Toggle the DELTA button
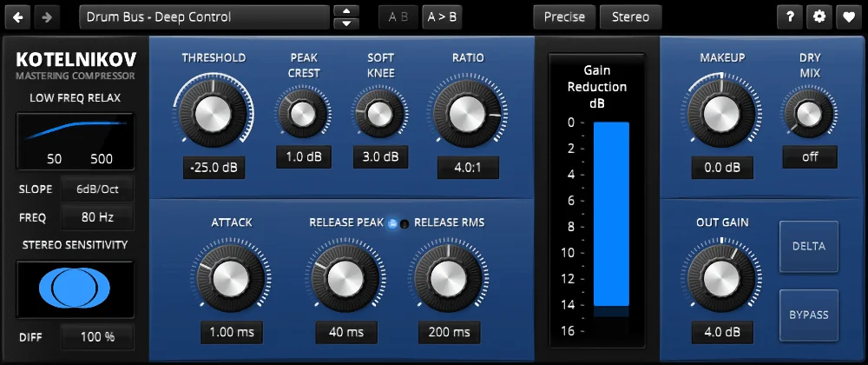The image size is (868, 365). coord(808,246)
